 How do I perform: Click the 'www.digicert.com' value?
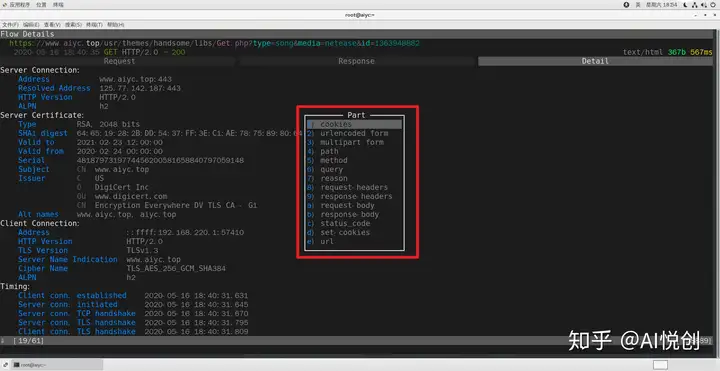coord(131,197)
